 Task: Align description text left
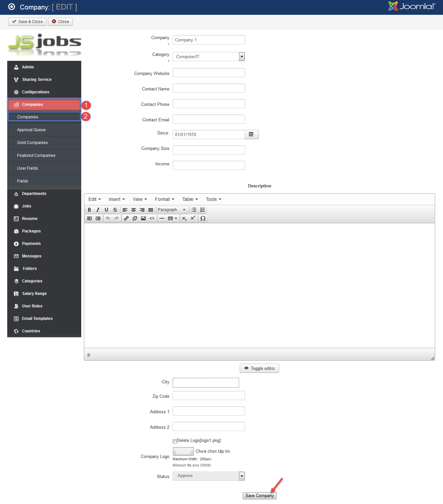pyautogui.click(x=125, y=210)
